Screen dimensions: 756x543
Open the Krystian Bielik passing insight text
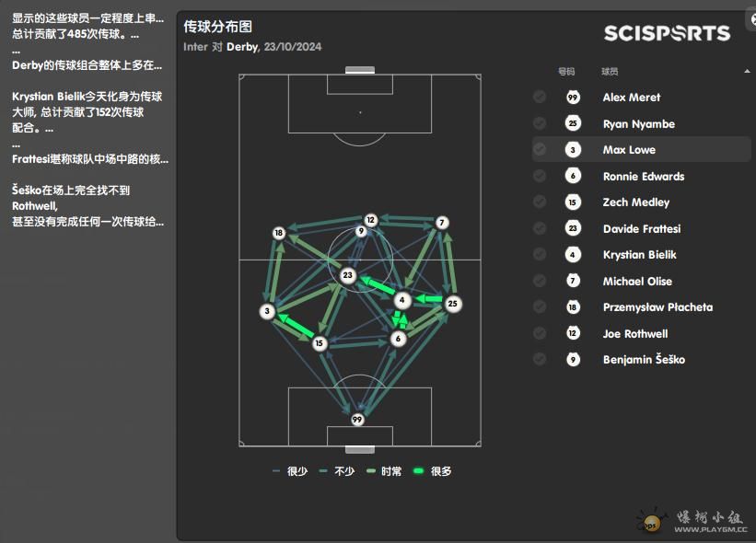87,111
